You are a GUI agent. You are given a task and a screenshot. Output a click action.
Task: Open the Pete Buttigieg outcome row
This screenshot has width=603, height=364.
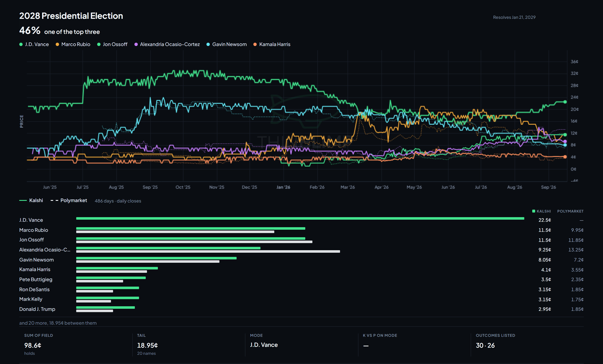(301, 279)
